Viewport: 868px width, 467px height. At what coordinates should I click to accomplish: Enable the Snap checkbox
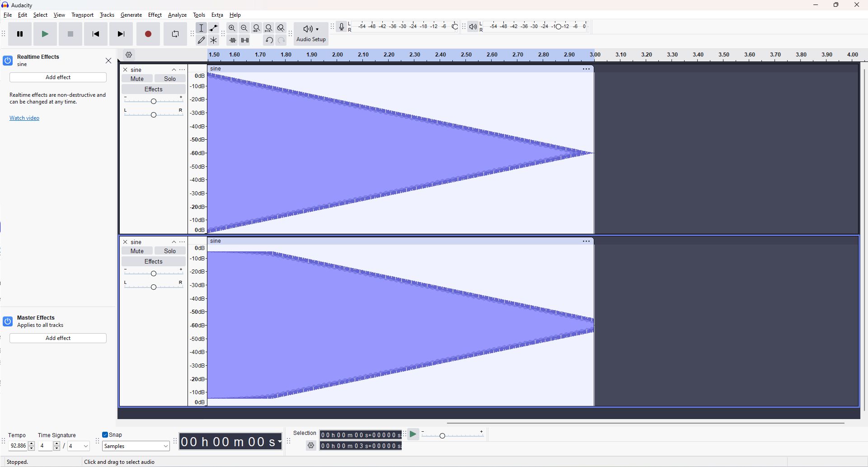pyautogui.click(x=104, y=434)
